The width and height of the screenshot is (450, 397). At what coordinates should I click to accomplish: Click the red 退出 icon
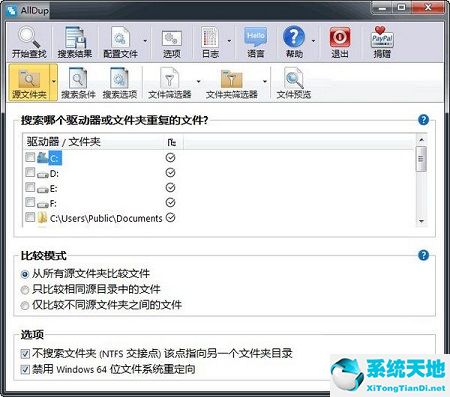coord(340,37)
